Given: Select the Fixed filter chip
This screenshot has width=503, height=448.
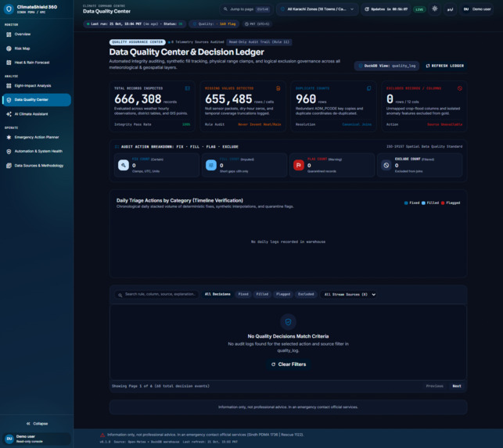Looking at the screenshot, I should (243, 295).
